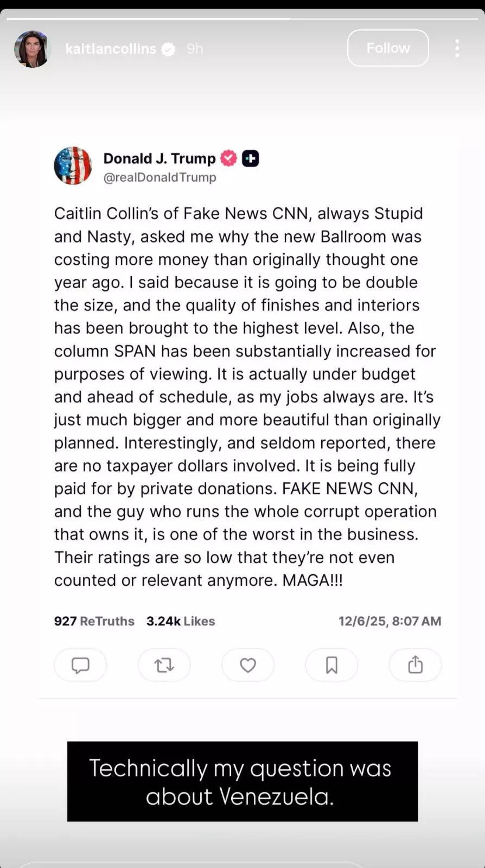Open the @realDonaldTrump handle

[x=160, y=177]
